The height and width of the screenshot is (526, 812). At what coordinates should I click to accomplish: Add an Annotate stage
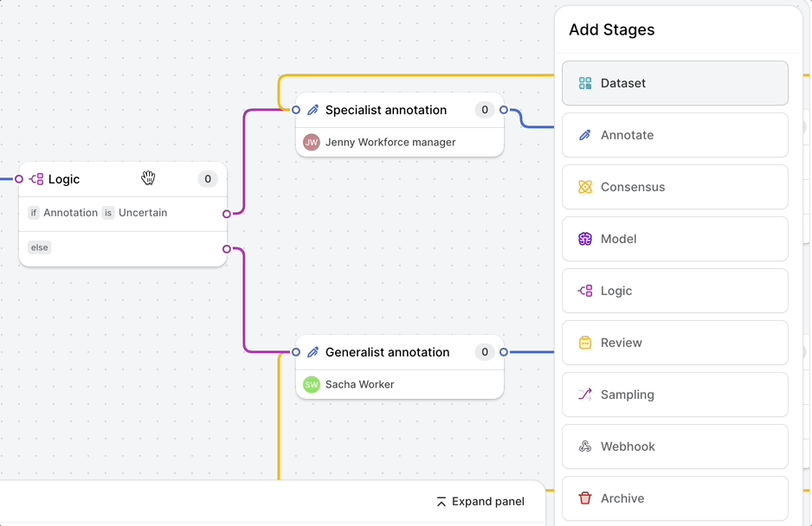(x=674, y=135)
